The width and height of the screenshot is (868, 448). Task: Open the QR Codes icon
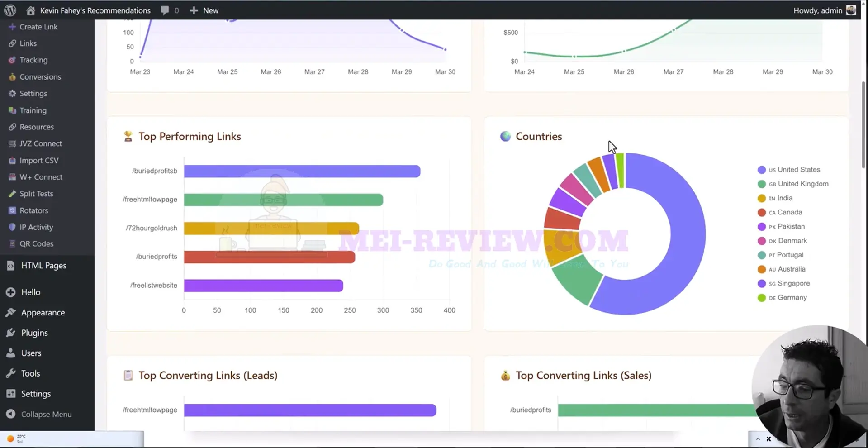pos(12,244)
